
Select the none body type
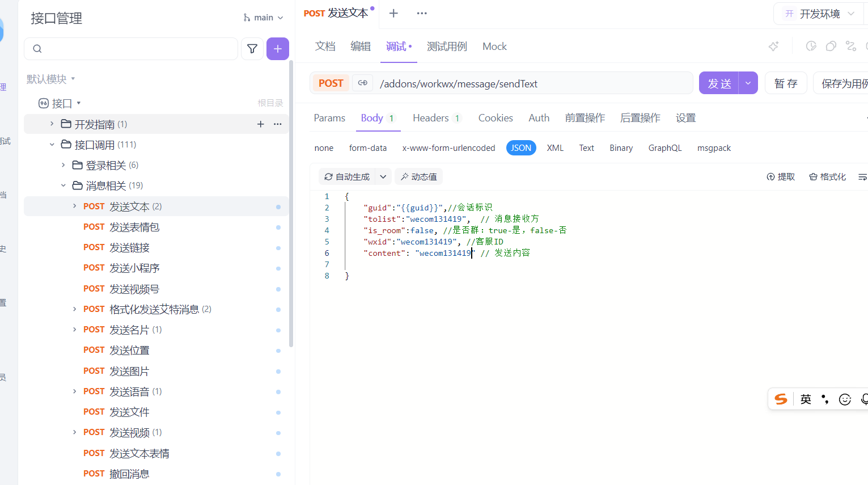pos(324,148)
